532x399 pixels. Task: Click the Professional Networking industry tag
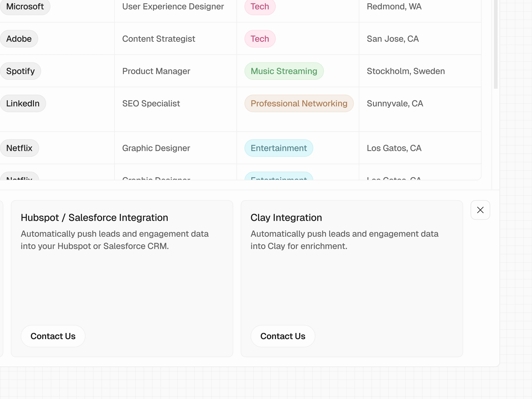(299, 103)
